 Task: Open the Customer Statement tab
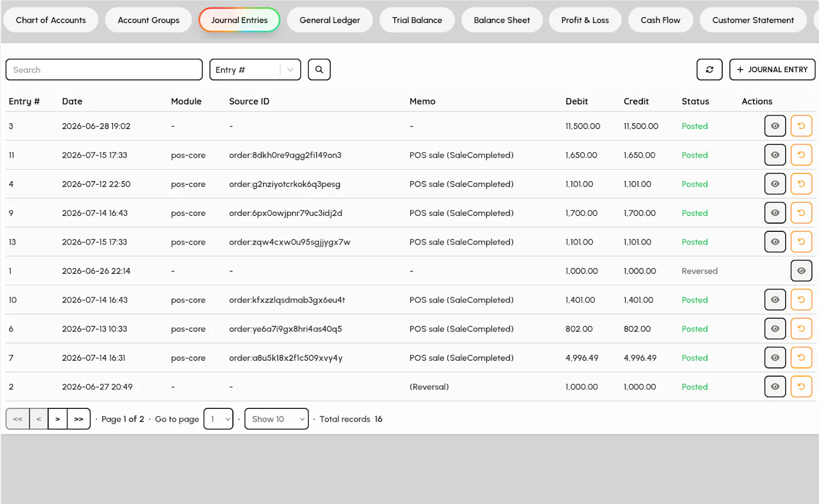(753, 20)
